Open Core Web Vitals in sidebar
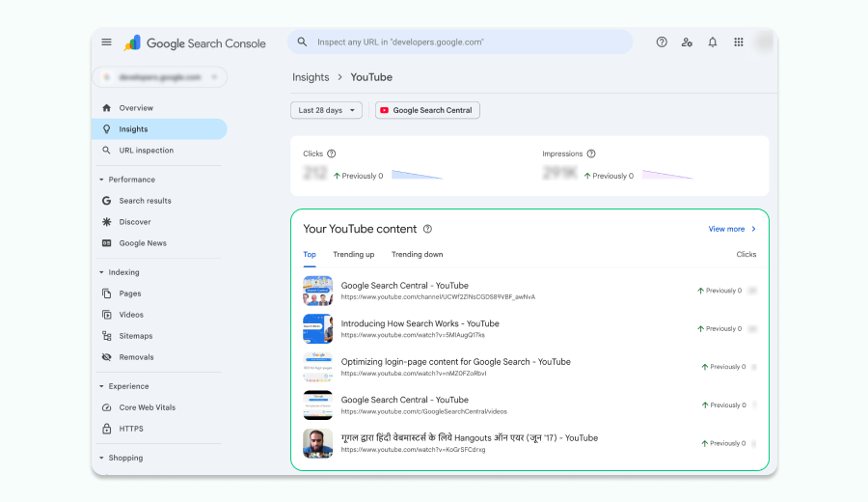The image size is (868, 502). click(x=147, y=407)
